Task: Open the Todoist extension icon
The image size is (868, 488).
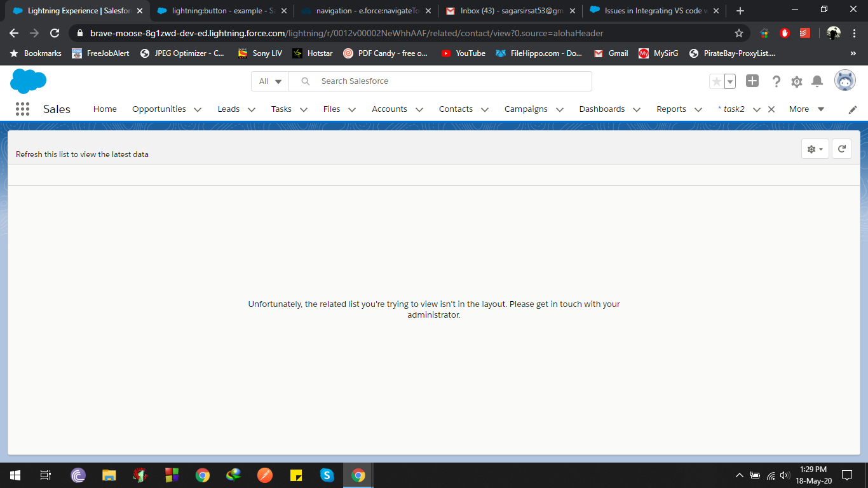Action: 805,33
